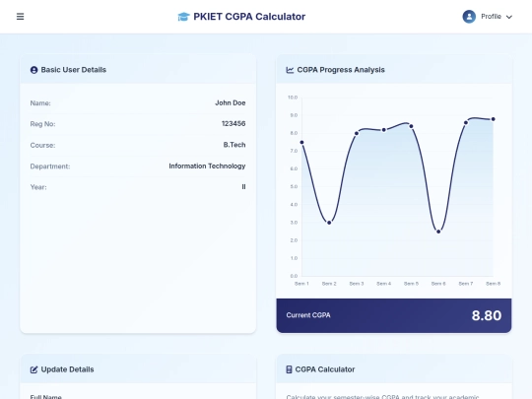Click the 5.0 y-axis label
Viewport: 532px width, 399px height.
[294, 186]
